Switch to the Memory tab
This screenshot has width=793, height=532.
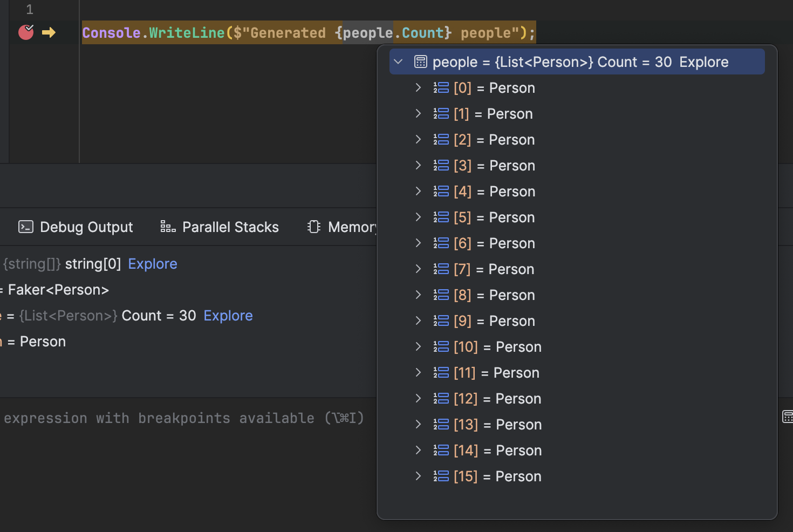point(341,227)
